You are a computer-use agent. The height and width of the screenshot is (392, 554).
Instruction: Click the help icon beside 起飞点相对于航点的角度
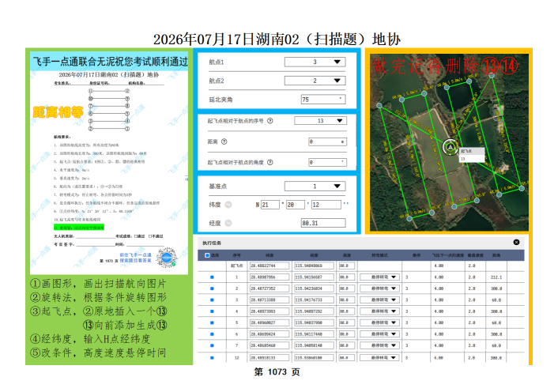(270, 162)
